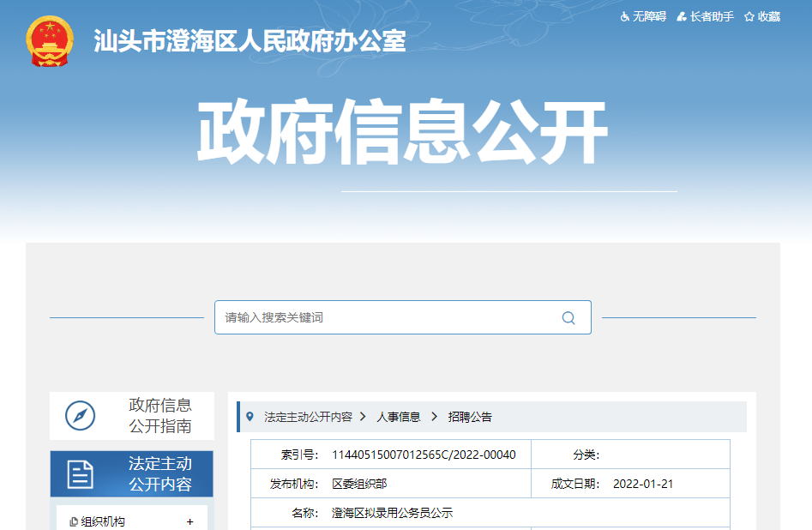This screenshot has width=812, height=530.
Task: Click the magnifier search icon
Action: click(568, 317)
